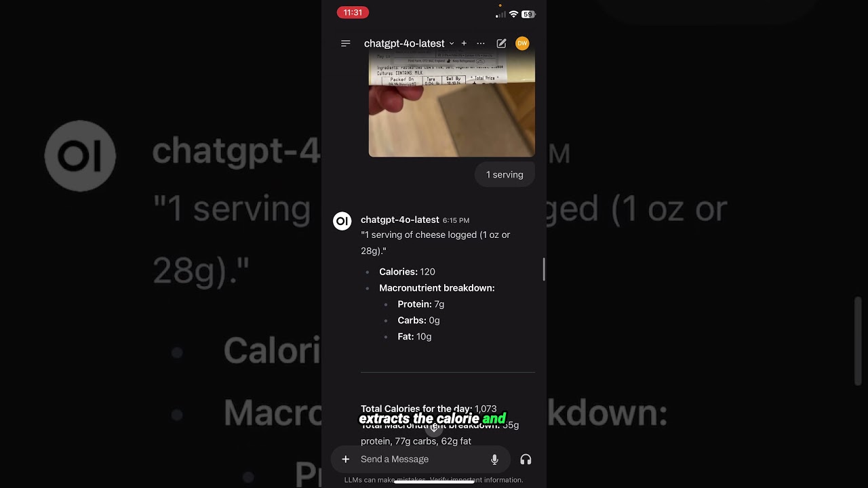Focus the Send a Message input field
The image size is (868, 488).
tap(420, 459)
